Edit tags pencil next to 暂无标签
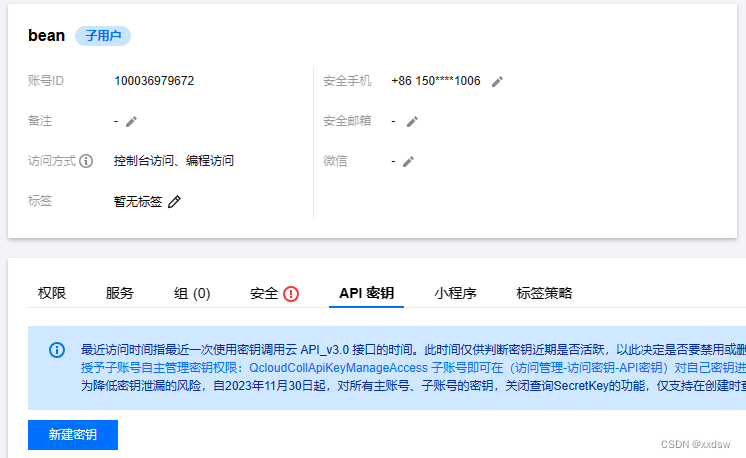The height and width of the screenshot is (458, 746). click(x=175, y=202)
